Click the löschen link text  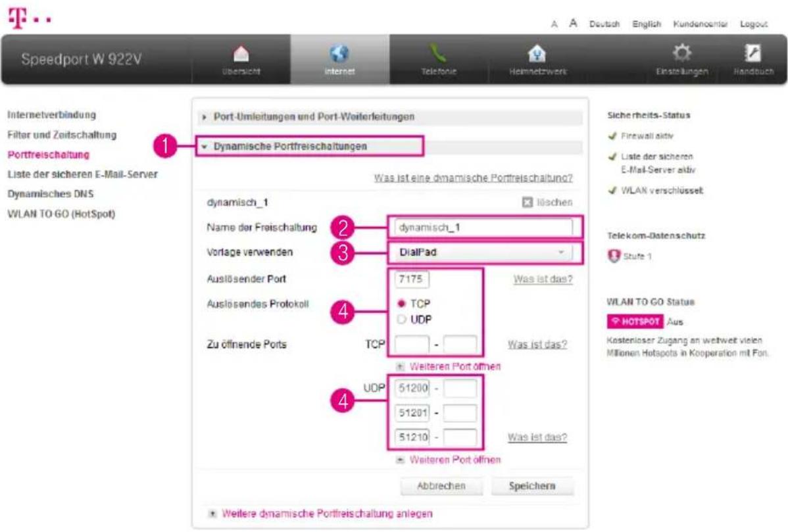[x=554, y=203]
